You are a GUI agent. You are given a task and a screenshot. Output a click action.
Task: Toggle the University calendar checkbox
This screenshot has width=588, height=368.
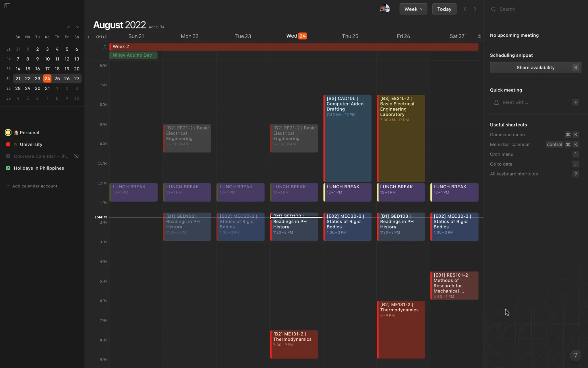pos(8,144)
